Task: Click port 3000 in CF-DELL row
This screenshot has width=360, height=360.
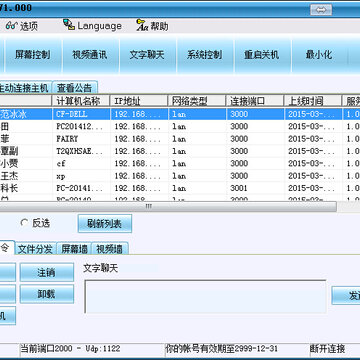Action: [239, 114]
